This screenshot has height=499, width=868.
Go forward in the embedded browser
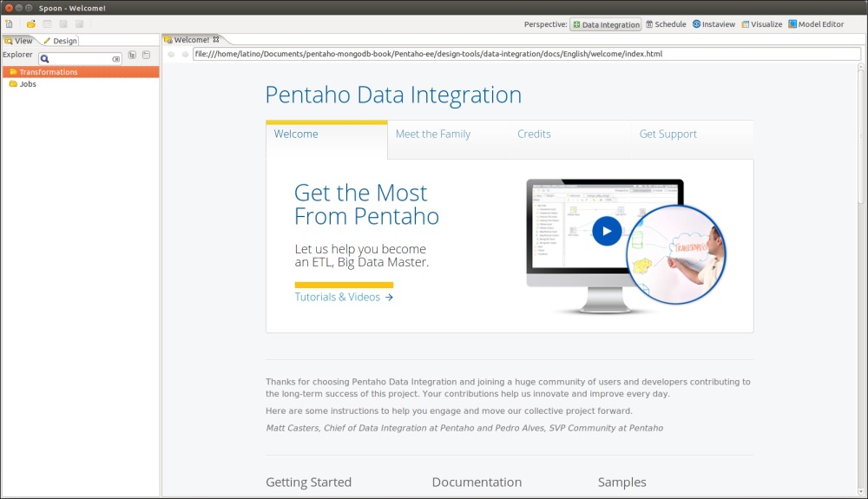pyautogui.click(x=185, y=54)
